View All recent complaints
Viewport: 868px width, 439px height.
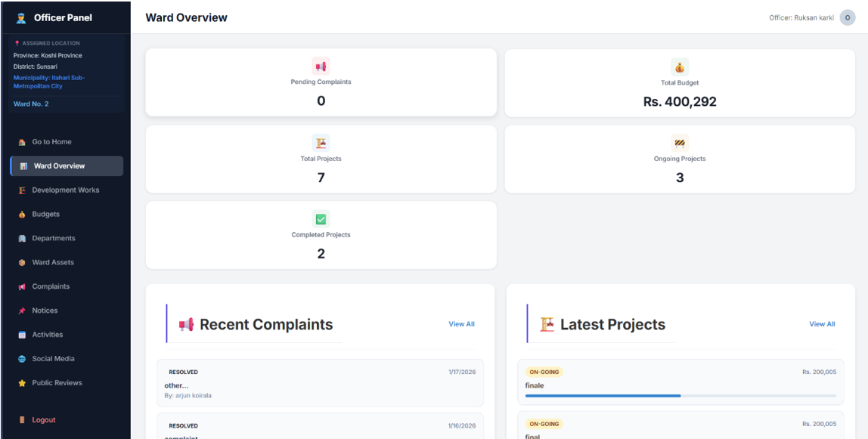coord(462,325)
